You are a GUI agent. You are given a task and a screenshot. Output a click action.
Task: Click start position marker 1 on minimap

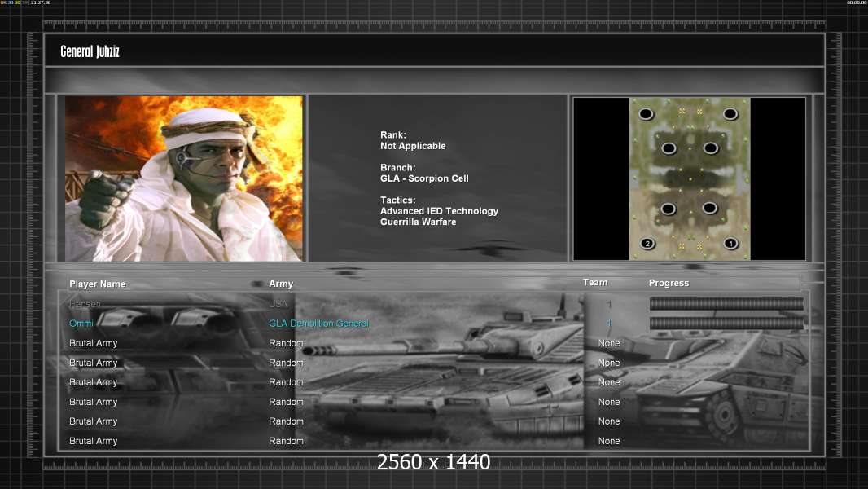[730, 243]
